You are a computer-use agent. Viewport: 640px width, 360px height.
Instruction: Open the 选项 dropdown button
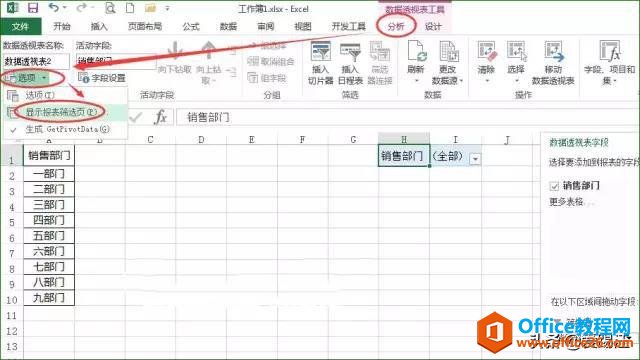tap(27, 78)
